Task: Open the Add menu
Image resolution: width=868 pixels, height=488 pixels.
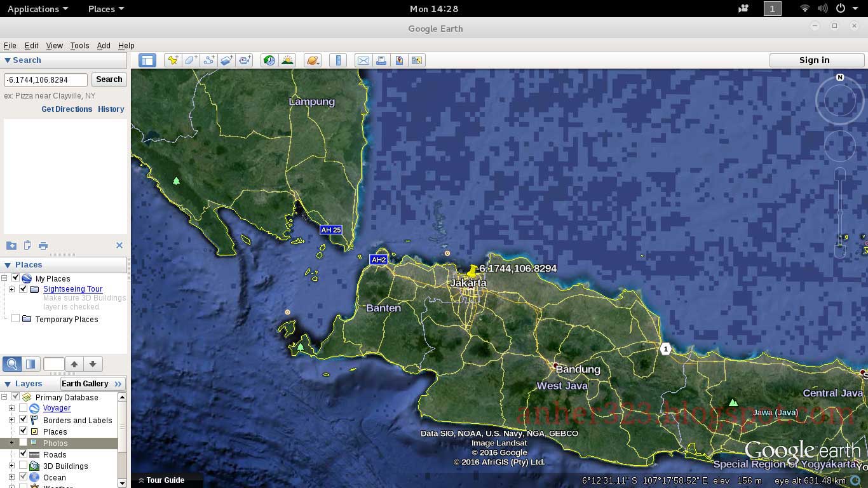Action: [104, 46]
